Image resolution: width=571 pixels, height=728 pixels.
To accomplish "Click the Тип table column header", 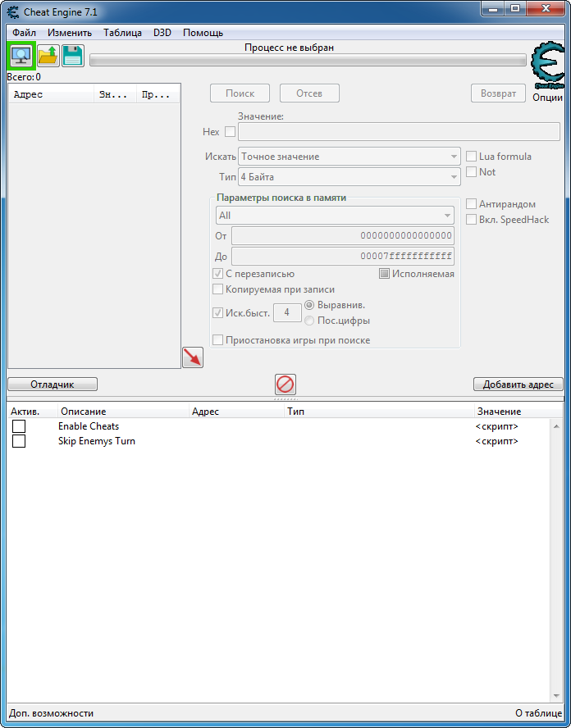I will point(379,412).
